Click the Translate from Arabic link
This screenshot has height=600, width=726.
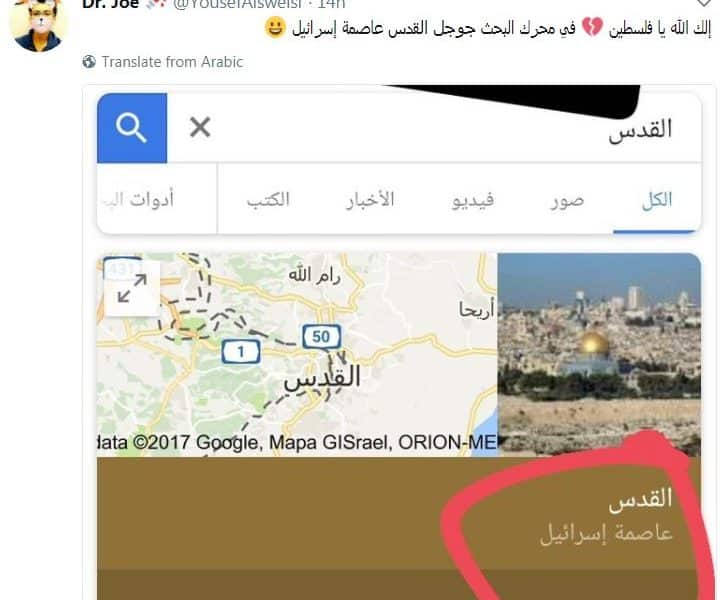172,62
